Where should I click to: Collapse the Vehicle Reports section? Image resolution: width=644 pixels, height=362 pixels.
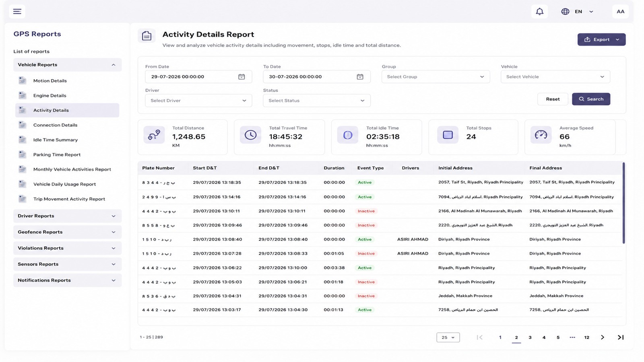pos(68,65)
